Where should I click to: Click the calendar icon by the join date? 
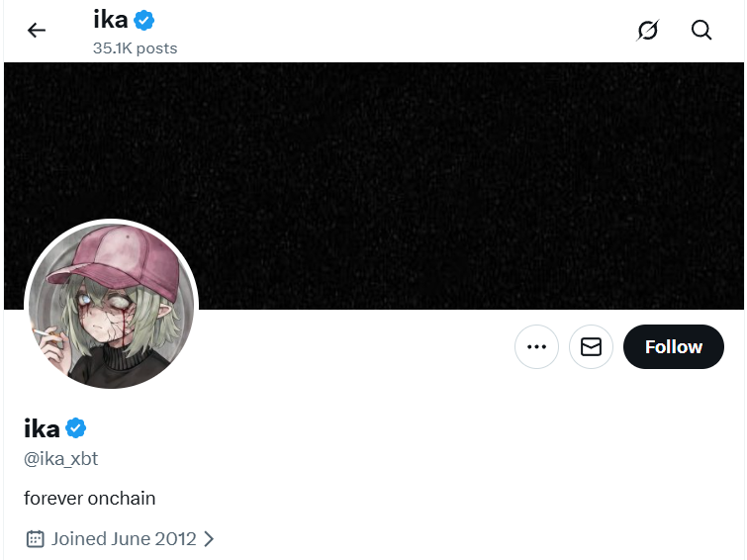pyautogui.click(x=35, y=539)
